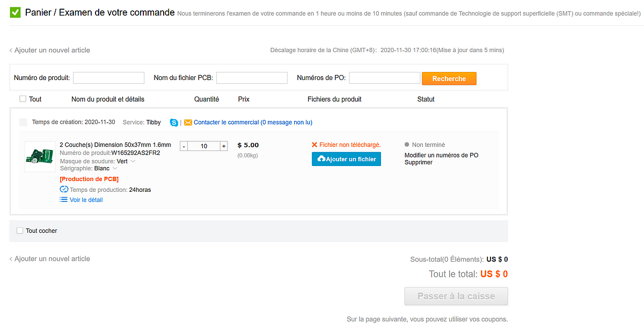Click the blue 'Ajouter un fichier' upload button
This screenshot has width=644, height=331.
[x=346, y=159]
